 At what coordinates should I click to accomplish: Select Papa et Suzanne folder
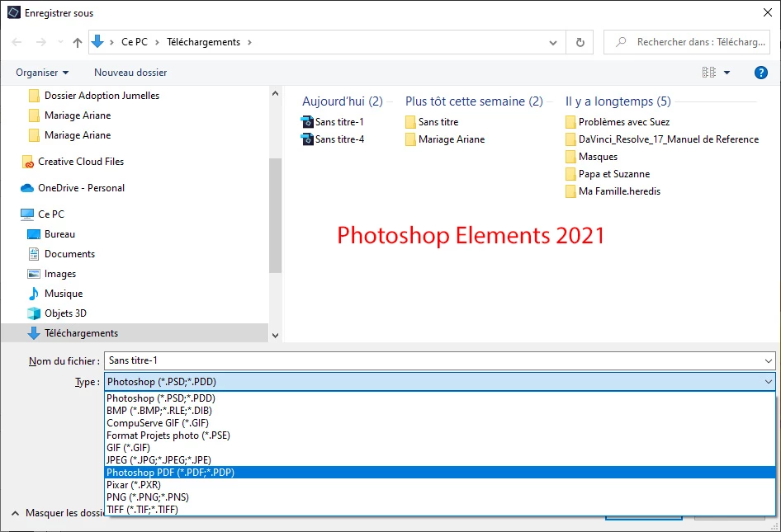pos(608,174)
